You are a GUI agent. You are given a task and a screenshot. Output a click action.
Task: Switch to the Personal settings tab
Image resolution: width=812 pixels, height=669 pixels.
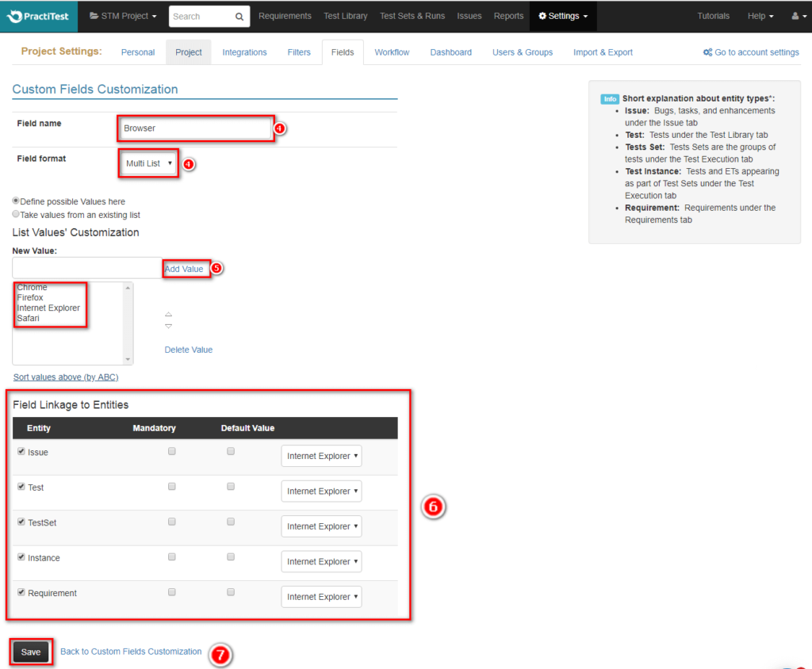(x=138, y=52)
